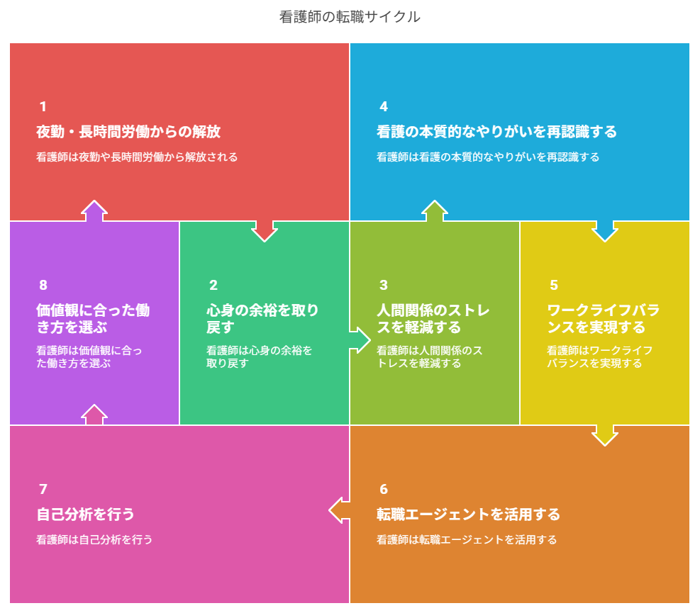
Task: Click description 看護師は転職エージェントを活用する
Action: coord(467,540)
